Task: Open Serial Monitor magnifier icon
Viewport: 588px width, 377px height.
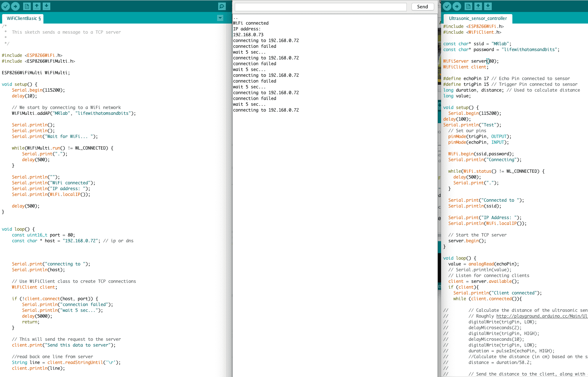Action: click(222, 6)
